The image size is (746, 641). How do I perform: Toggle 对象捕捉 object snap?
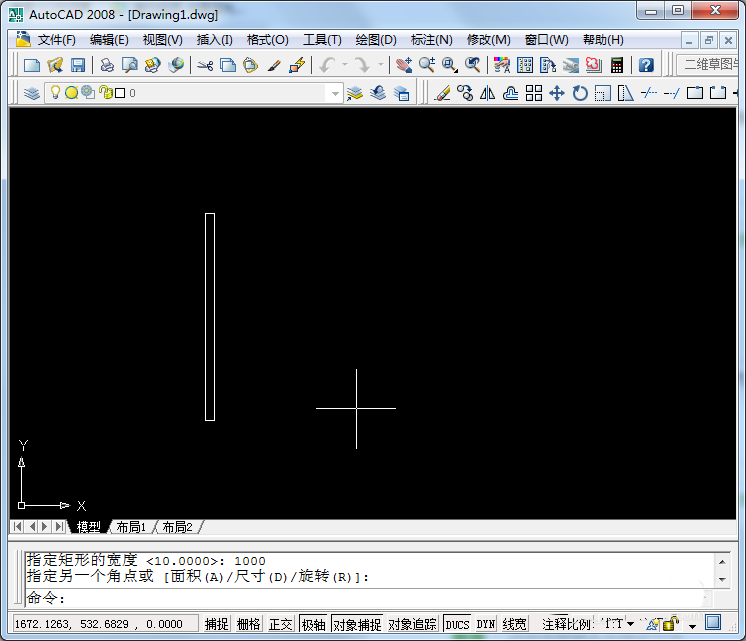pos(357,624)
